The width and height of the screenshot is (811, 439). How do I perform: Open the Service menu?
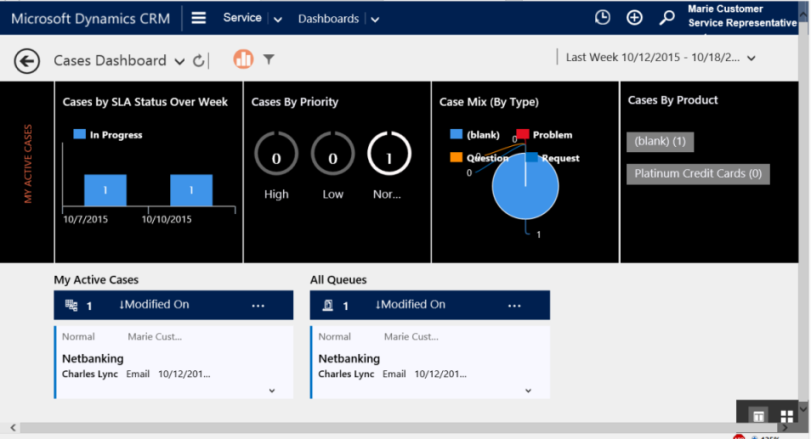tap(242, 18)
